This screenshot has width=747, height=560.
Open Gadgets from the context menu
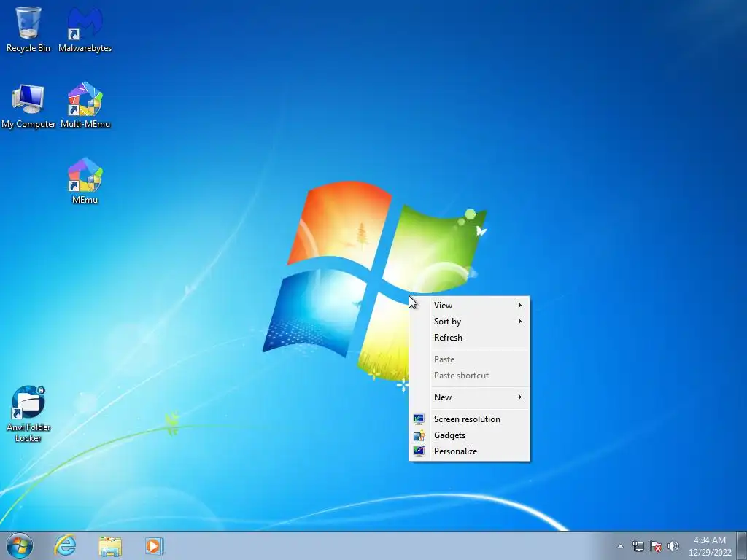[469, 435]
